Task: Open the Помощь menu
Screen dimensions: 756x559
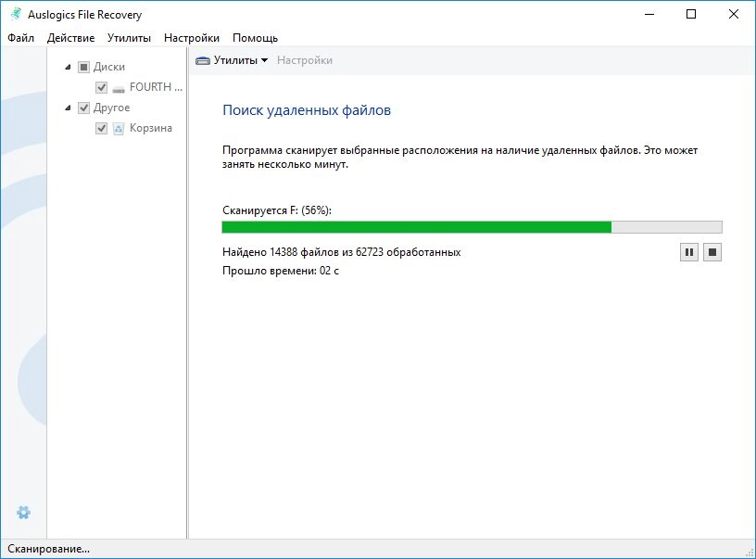Action: (255, 38)
